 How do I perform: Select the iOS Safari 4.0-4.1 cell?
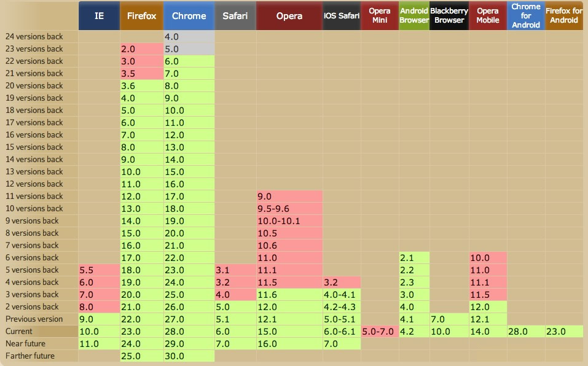click(x=342, y=295)
